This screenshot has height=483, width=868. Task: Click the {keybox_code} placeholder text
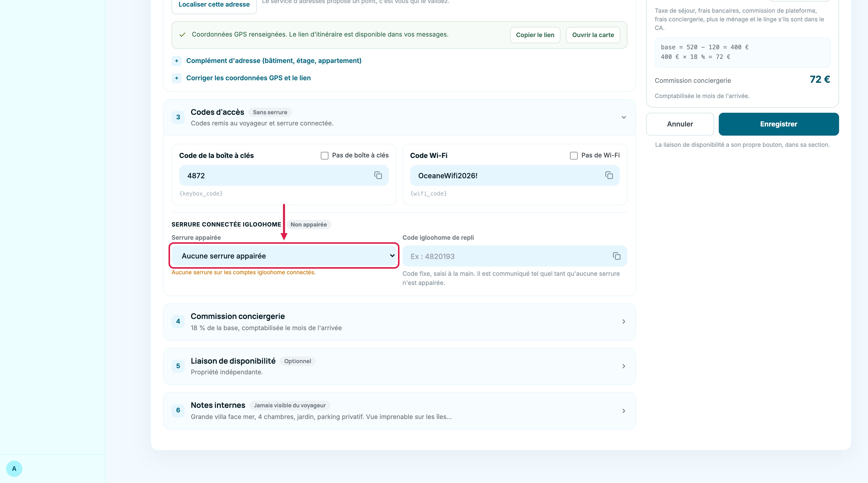coord(201,194)
